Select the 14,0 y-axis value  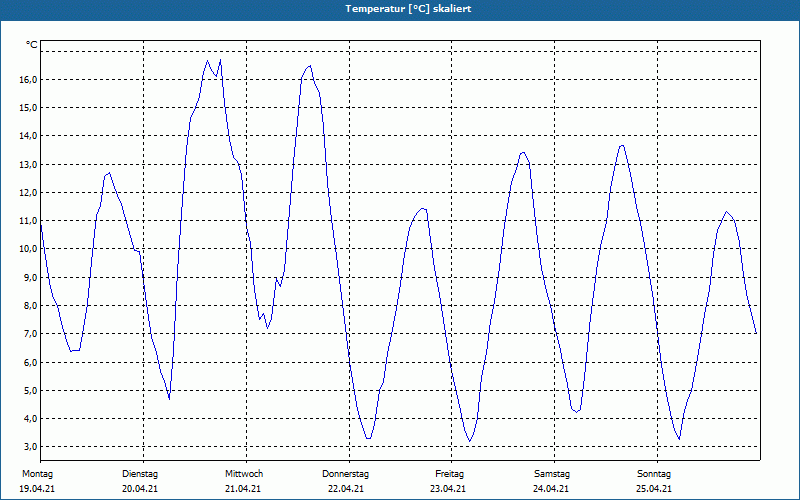28,136
